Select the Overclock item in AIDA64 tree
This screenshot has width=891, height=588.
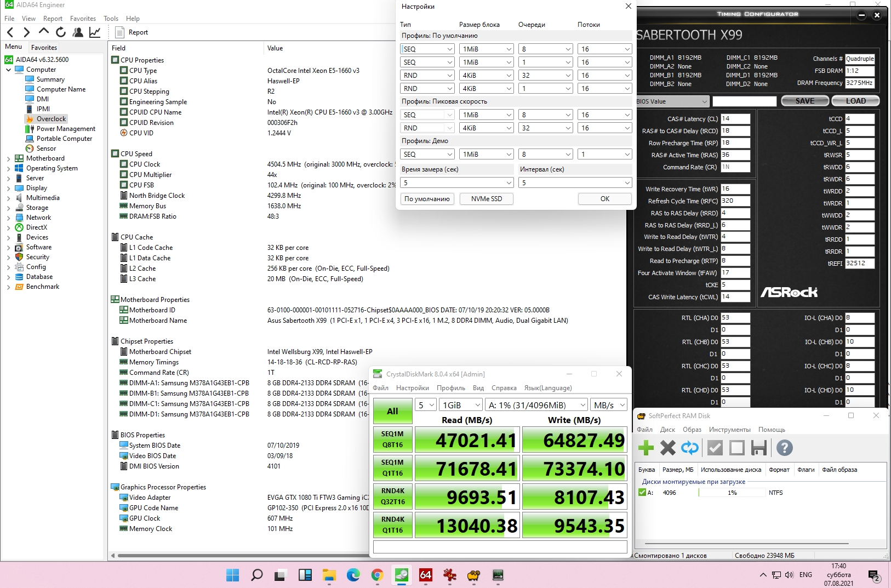[51, 119]
